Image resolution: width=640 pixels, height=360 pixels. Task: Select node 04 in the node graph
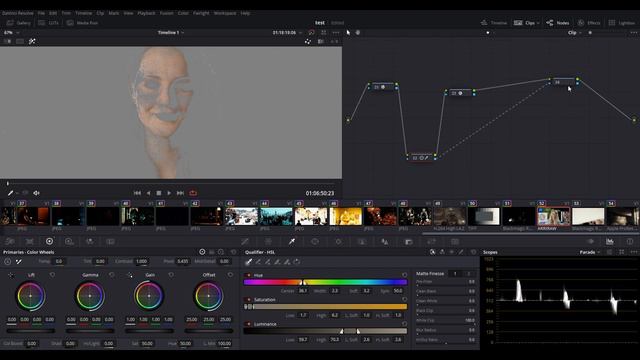coord(564,82)
